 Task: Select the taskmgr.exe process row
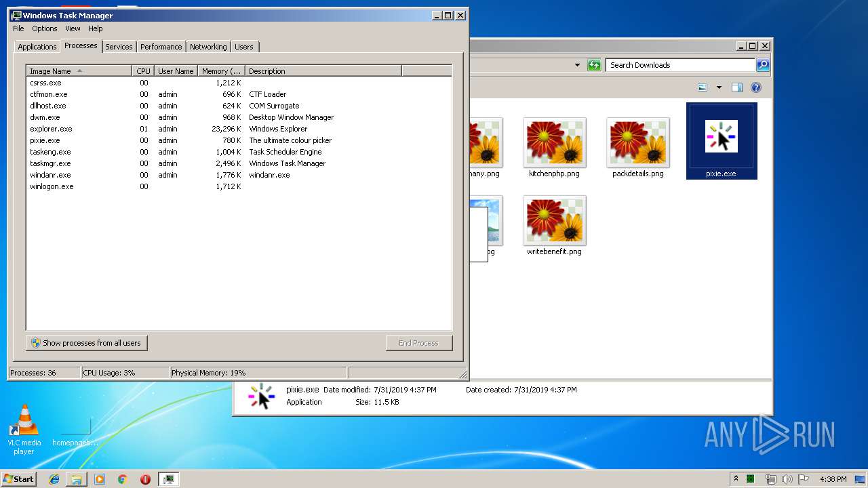[x=239, y=163]
